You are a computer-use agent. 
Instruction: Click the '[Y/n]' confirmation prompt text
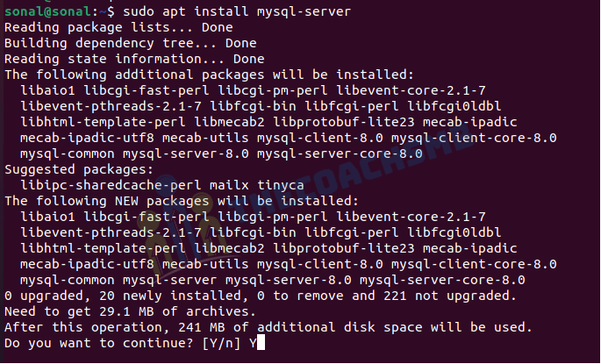221,343
